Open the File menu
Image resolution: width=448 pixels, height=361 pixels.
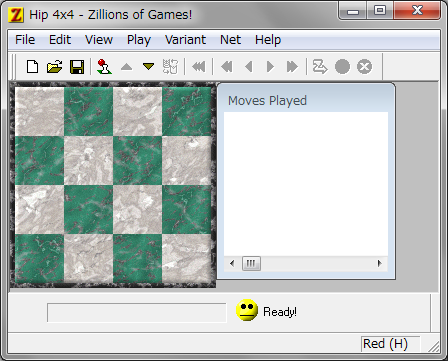[25, 40]
